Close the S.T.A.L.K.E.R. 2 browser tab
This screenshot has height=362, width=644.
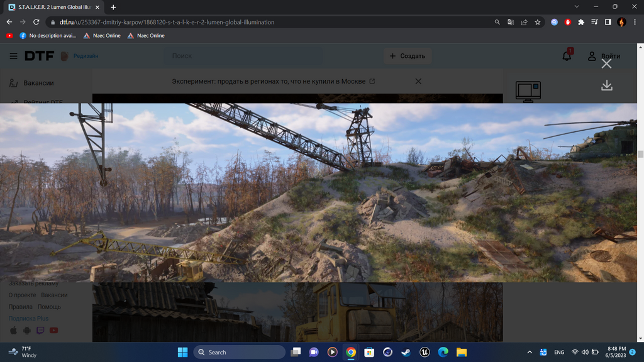[x=97, y=7]
